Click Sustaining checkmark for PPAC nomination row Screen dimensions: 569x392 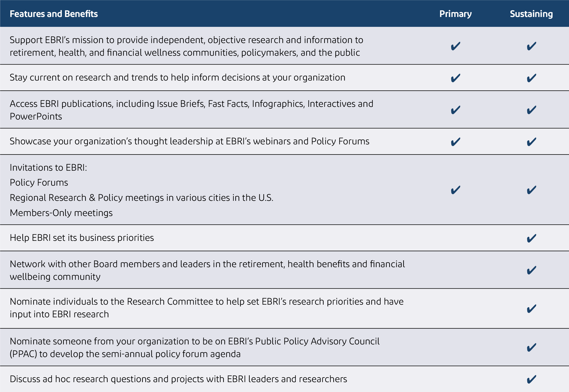click(531, 347)
